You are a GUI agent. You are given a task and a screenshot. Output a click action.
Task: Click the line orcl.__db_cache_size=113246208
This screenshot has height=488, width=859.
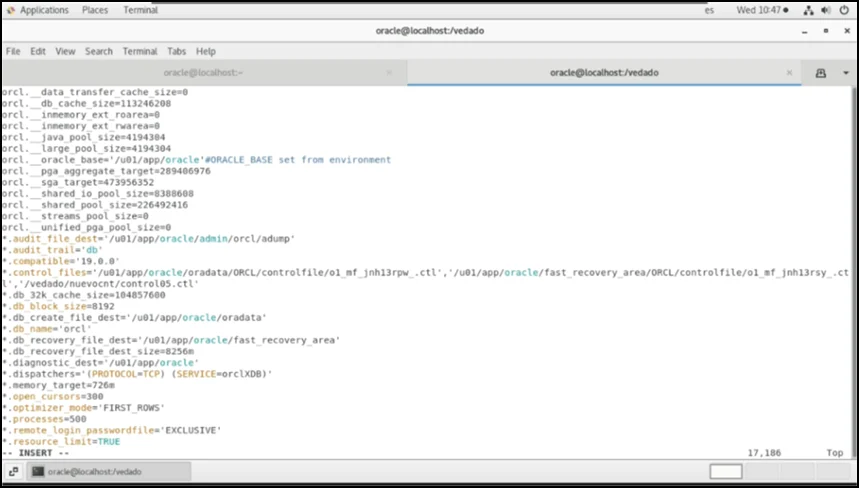87,104
